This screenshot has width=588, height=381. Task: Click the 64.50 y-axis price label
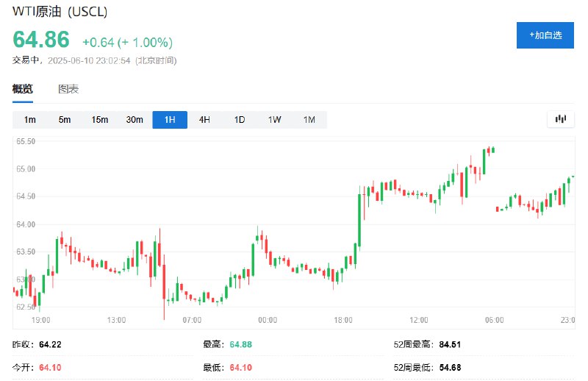pos(26,196)
